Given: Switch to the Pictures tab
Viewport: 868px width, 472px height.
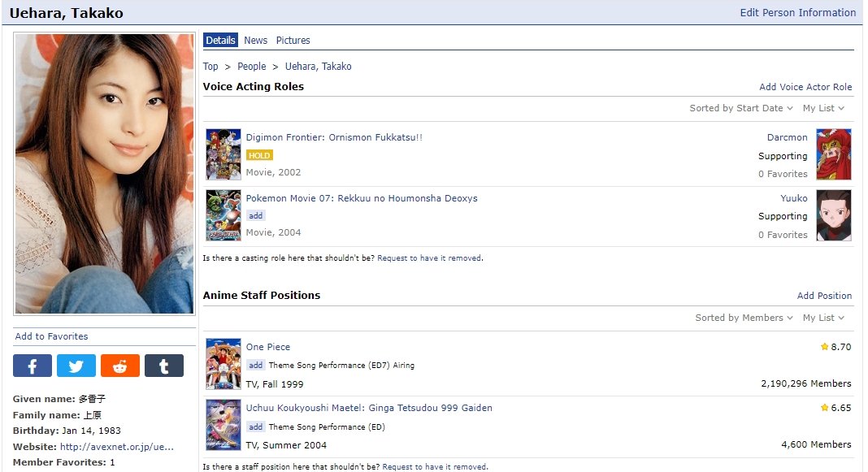Looking at the screenshot, I should (293, 41).
